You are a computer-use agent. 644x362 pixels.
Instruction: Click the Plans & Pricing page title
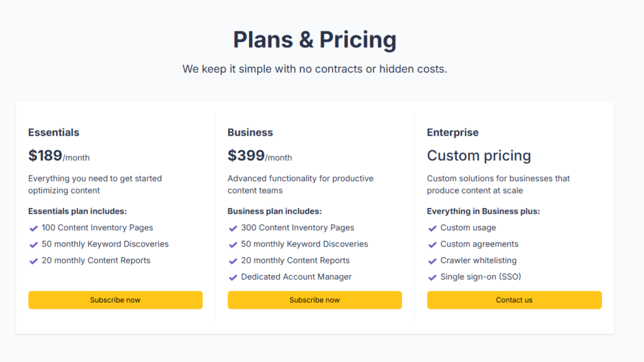pyautogui.click(x=314, y=40)
